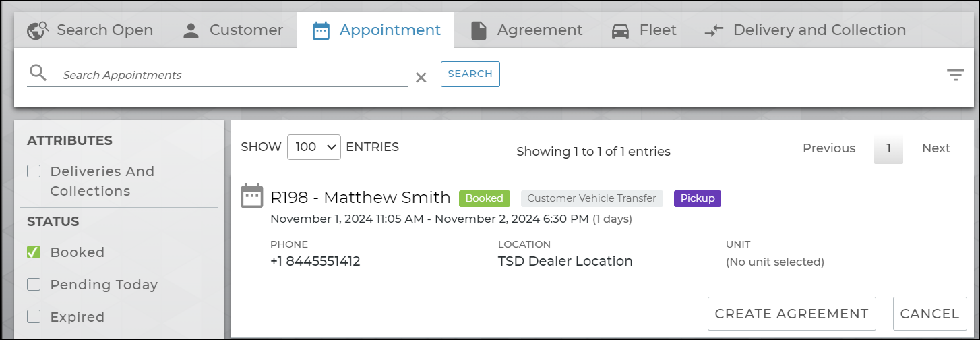
Task: Click the Search button
Action: [470, 74]
